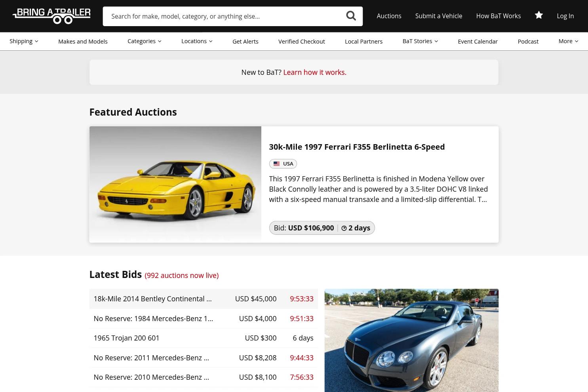Screen dimensions: 588x392
Task: Click the 6 days time remaining
Action: [x=303, y=338]
